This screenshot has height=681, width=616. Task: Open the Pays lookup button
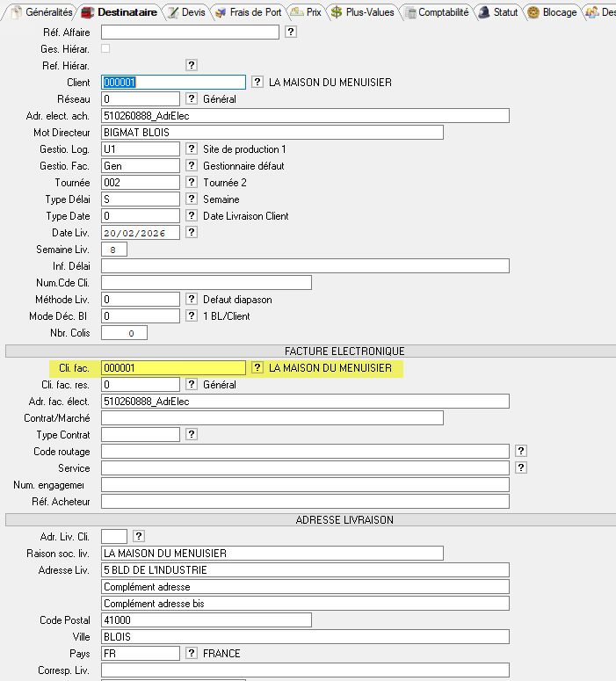pyautogui.click(x=192, y=653)
